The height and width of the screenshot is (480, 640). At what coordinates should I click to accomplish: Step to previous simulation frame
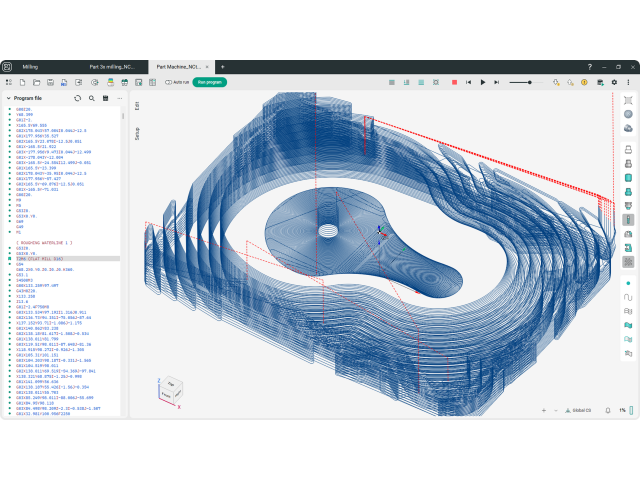pos(469,82)
